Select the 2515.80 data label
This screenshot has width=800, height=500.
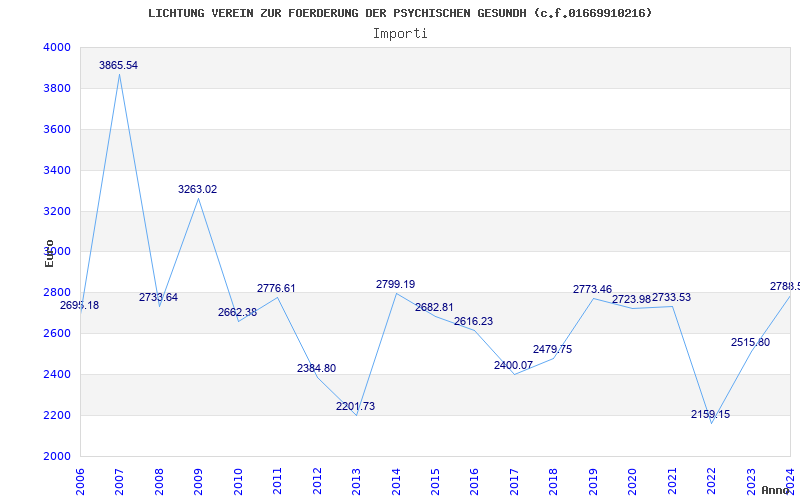point(751,342)
